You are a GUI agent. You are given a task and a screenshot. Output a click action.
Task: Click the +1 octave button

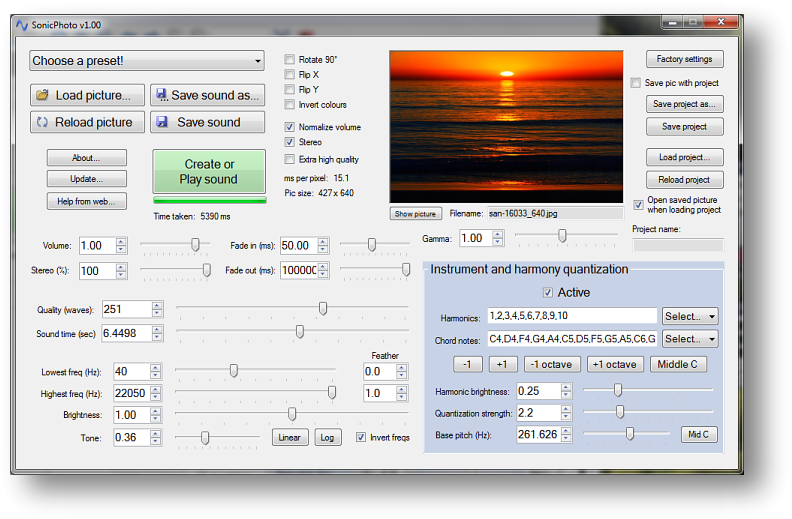pos(615,364)
